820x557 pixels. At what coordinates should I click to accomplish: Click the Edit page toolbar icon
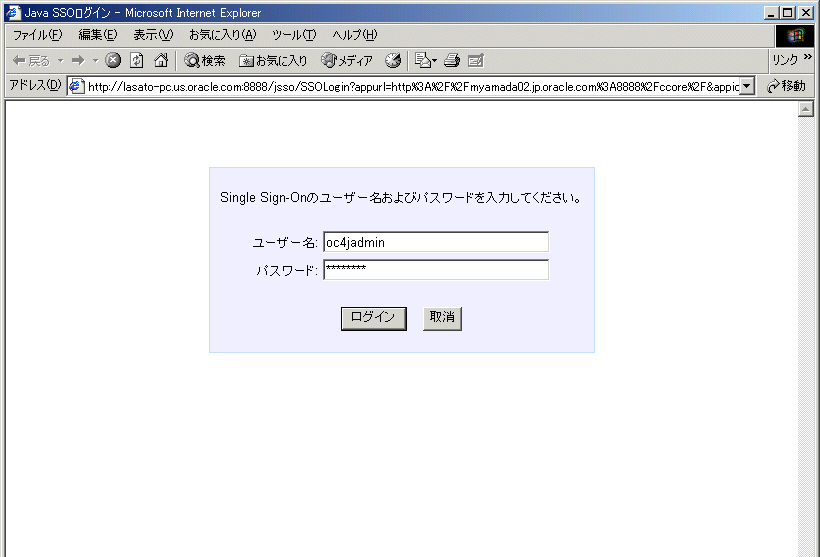[475, 61]
